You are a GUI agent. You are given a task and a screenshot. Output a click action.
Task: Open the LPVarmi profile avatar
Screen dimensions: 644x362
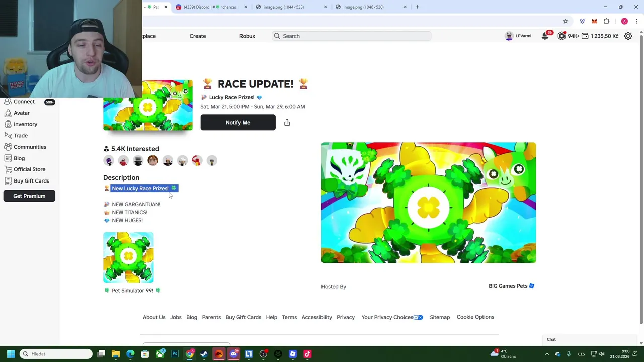[509, 36]
